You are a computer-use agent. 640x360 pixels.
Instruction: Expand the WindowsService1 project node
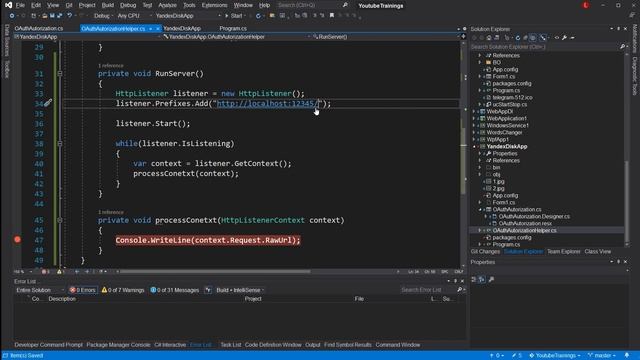click(x=474, y=125)
